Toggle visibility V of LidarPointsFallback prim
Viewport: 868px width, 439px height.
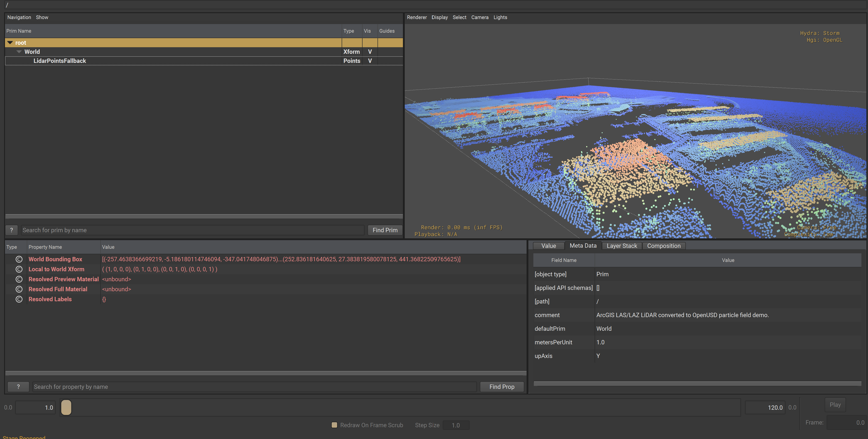[x=370, y=61]
